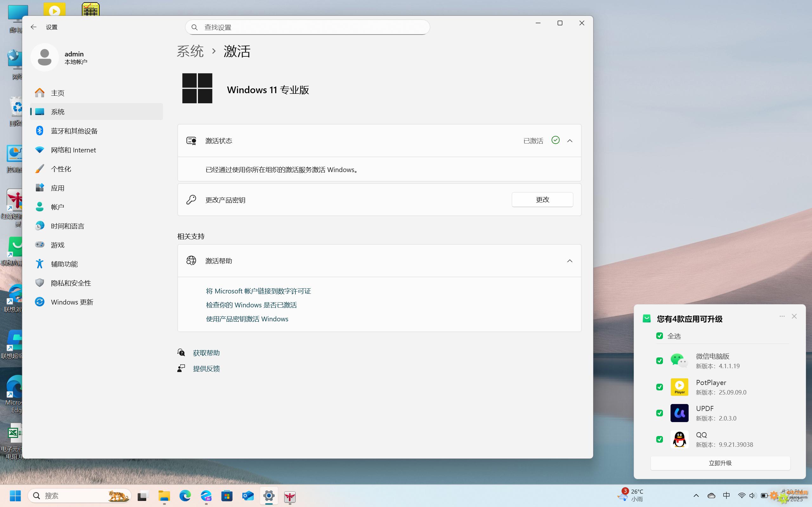Click the Windows Update icon in the sidebar

[x=40, y=302]
